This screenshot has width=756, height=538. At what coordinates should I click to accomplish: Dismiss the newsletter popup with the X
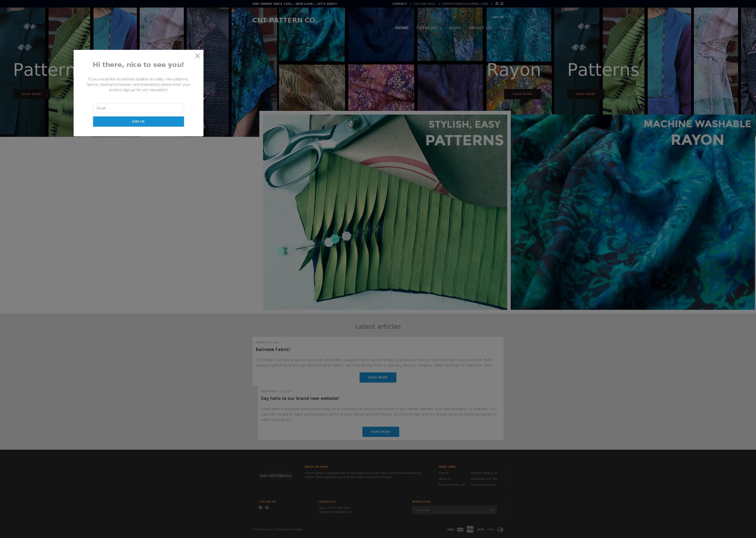coord(197,56)
